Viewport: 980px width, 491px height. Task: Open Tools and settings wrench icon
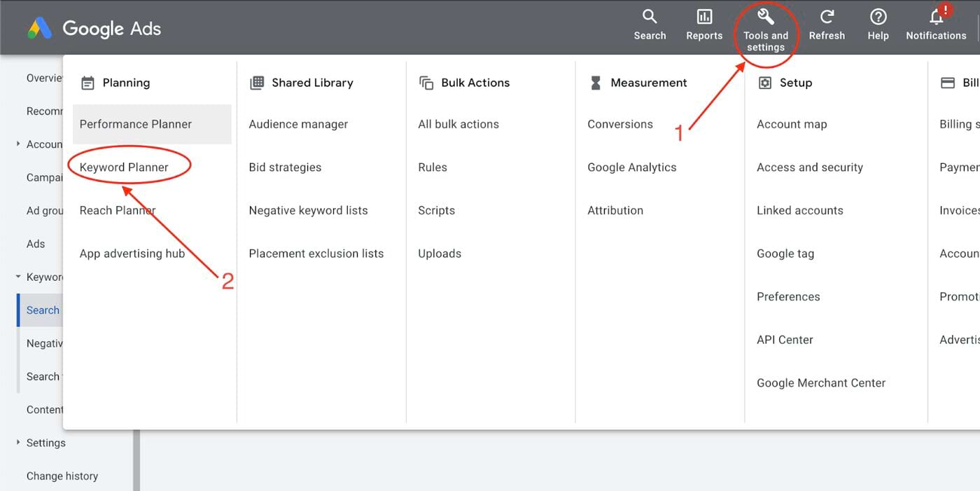point(766,17)
